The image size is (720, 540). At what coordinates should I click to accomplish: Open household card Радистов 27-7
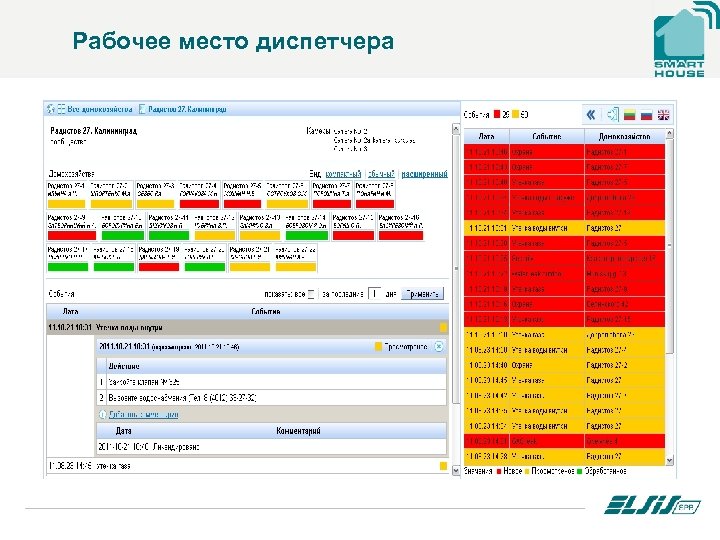[332, 196]
